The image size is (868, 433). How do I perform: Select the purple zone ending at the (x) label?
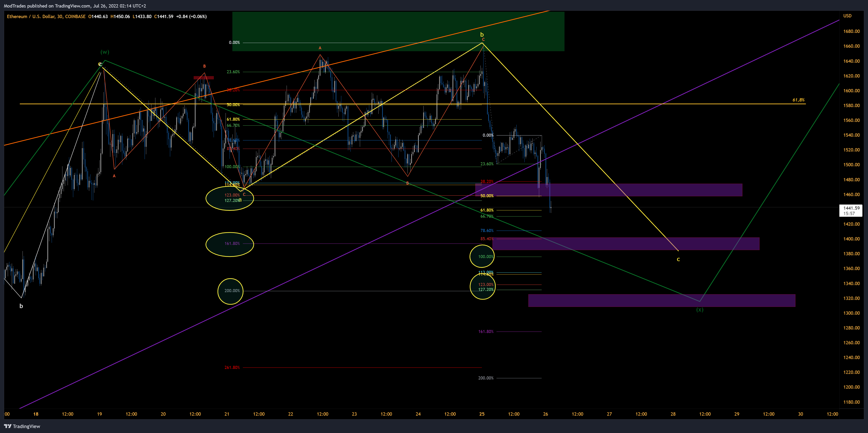tap(662, 301)
